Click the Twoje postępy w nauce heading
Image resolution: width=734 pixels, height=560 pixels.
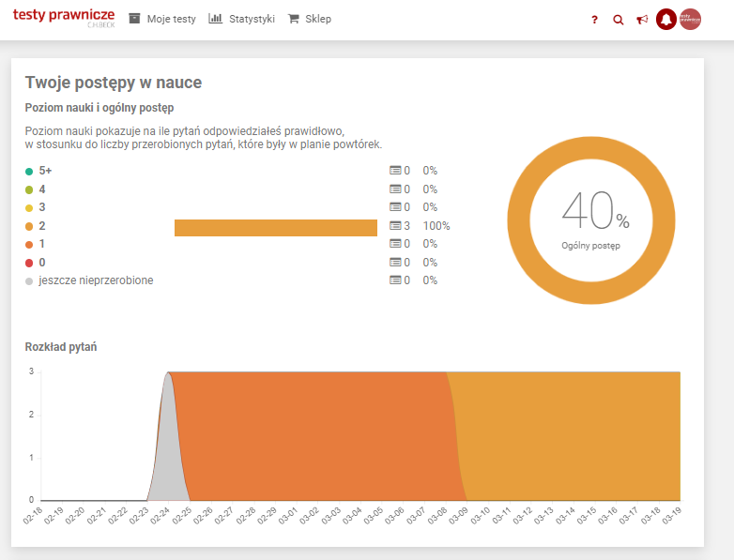tap(114, 83)
